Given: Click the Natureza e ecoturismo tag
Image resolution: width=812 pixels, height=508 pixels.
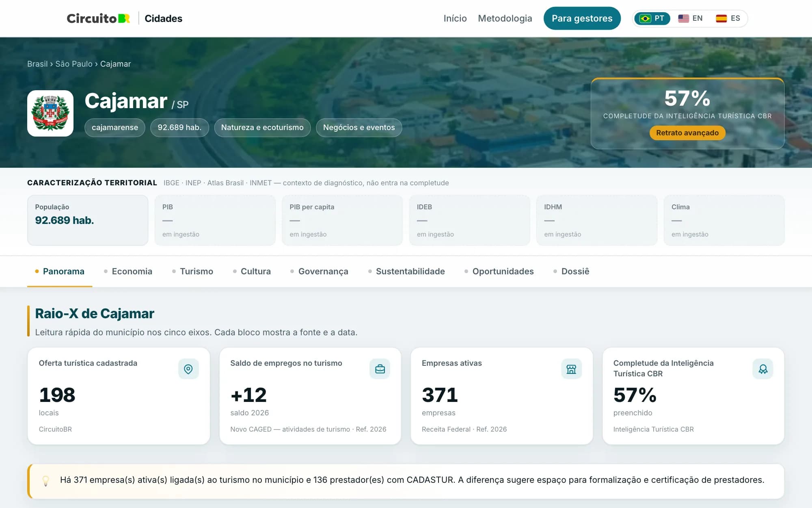Looking at the screenshot, I should click(x=262, y=128).
